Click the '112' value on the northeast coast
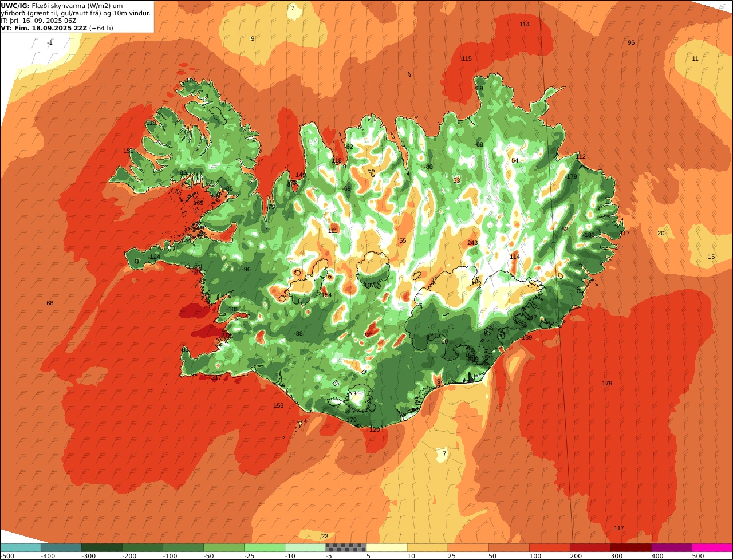 (x=581, y=157)
